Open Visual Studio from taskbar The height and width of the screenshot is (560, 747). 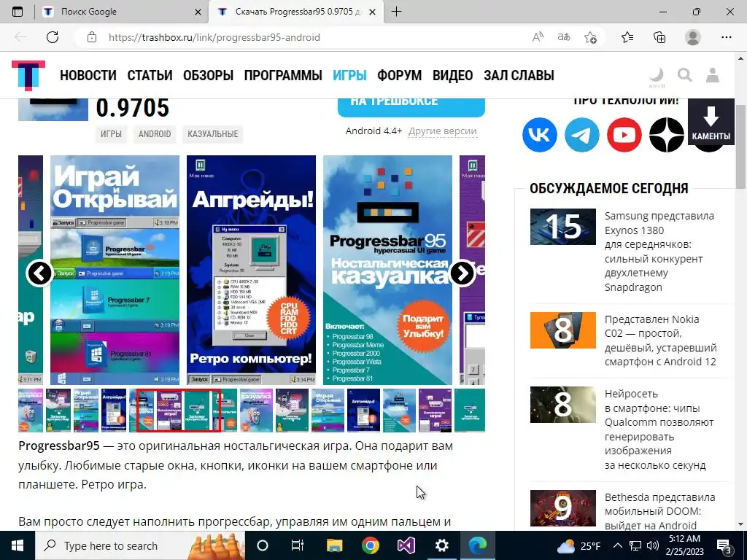click(x=406, y=545)
